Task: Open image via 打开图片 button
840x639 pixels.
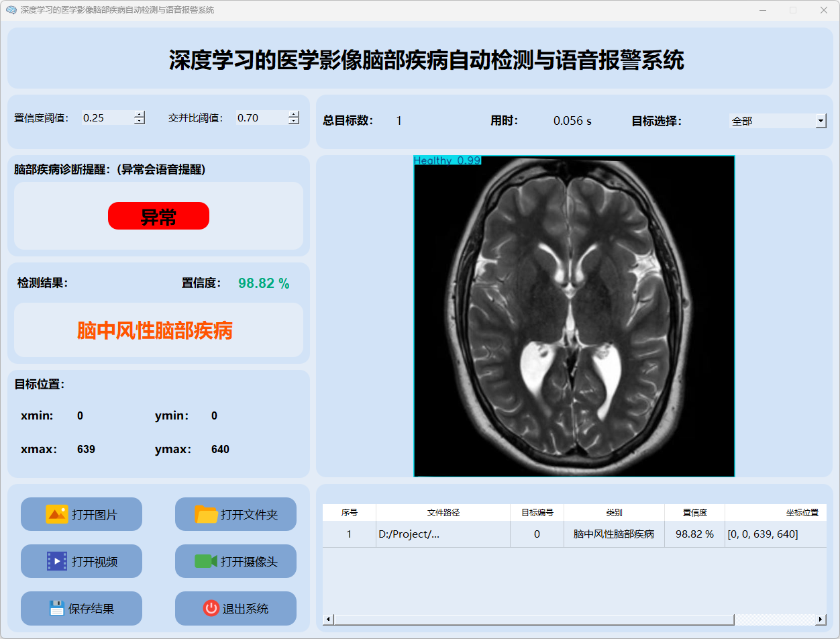Action: pyautogui.click(x=81, y=514)
